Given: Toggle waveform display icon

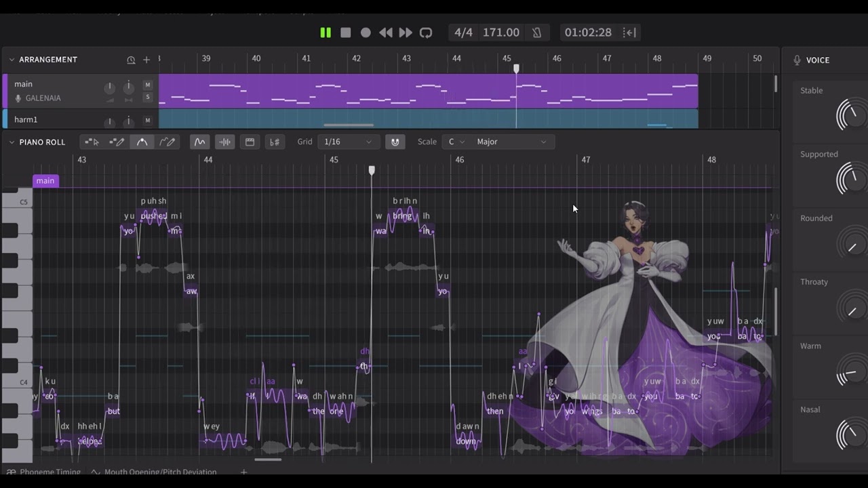Looking at the screenshot, I should (224, 142).
